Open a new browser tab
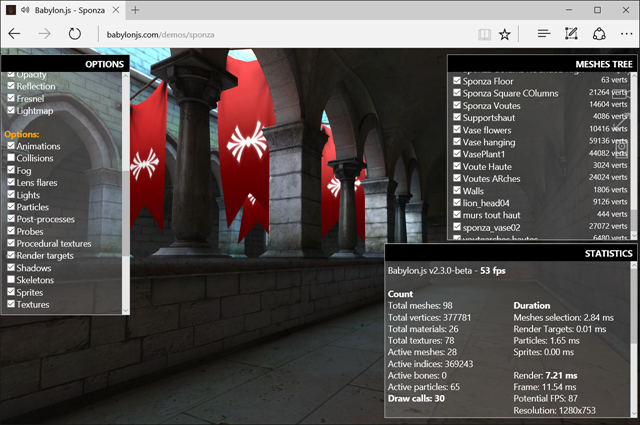 point(135,10)
